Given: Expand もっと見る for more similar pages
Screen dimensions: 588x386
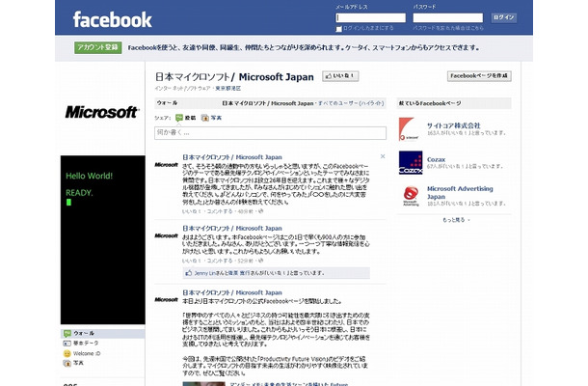Looking at the screenshot, I should click(x=455, y=220).
